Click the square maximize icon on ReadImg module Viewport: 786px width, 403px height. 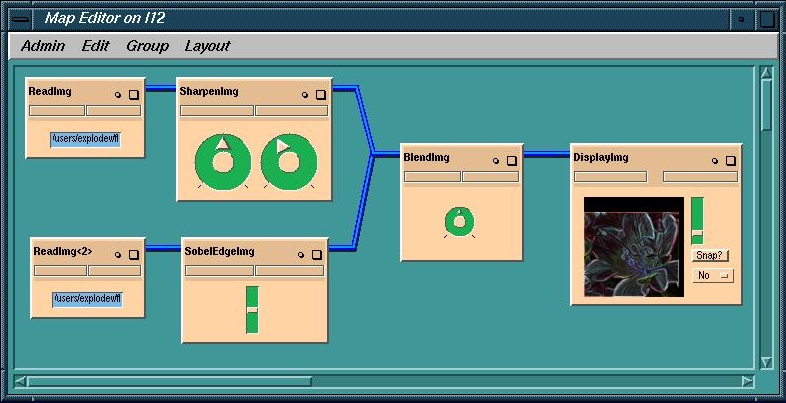coord(133,95)
